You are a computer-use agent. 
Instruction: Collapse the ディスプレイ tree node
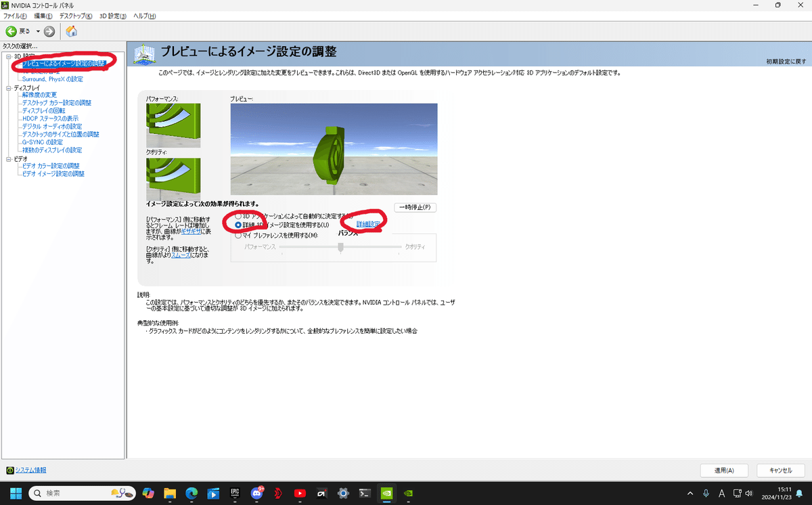pyautogui.click(x=9, y=88)
